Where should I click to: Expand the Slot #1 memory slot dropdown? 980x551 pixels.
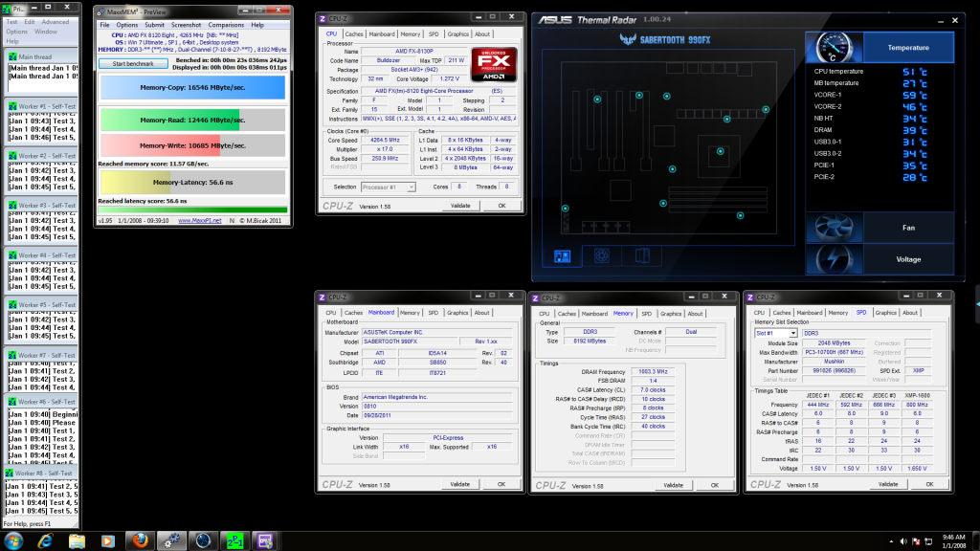[776, 333]
